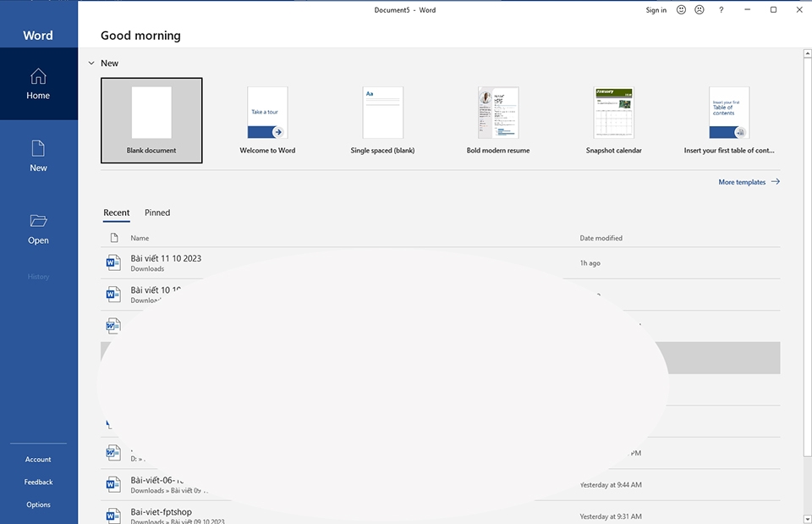Open Bai-viet-fptshop recent file
The height and width of the screenshot is (524, 812).
440,513
